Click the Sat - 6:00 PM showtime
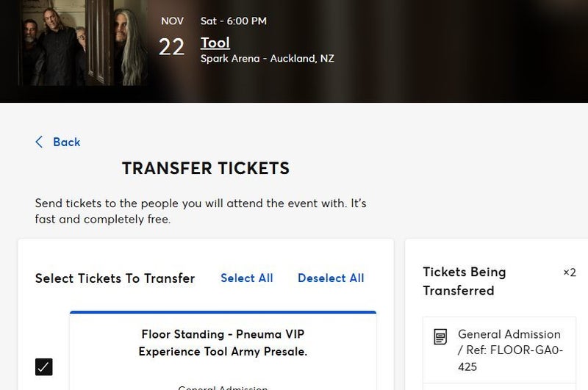This screenshot has height=390, width=588. (234, 21)
